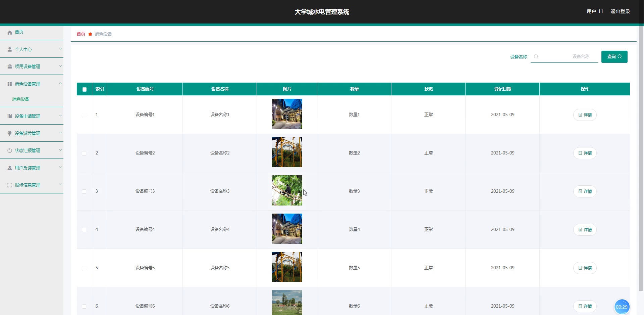Open the thumbnail image for 设备名称2
Viewport: 644px width, 315px height.
coord(287,152)
